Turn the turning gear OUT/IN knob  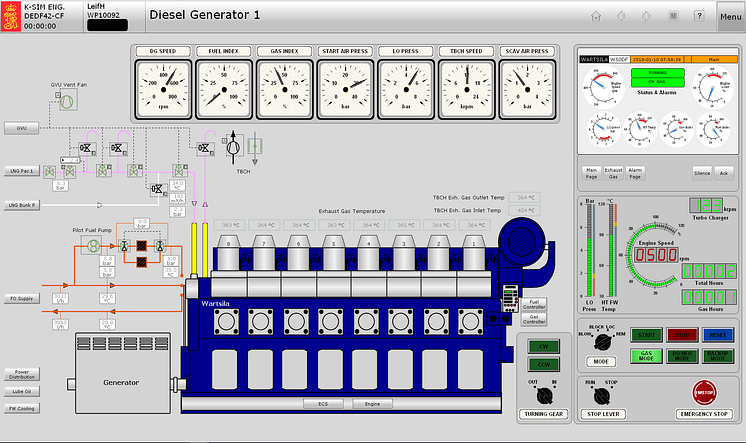pyautogui.click(x=544, y=395)
